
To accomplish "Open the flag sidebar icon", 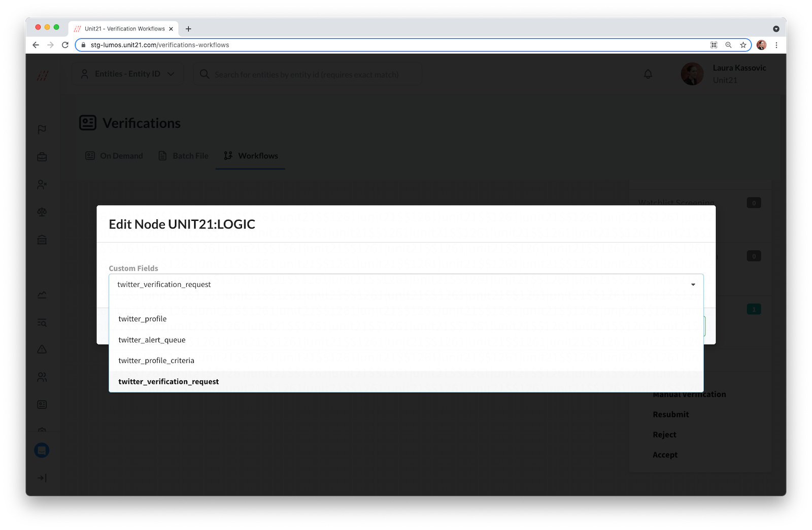I will pyautogui.click(x=42, y=129).
